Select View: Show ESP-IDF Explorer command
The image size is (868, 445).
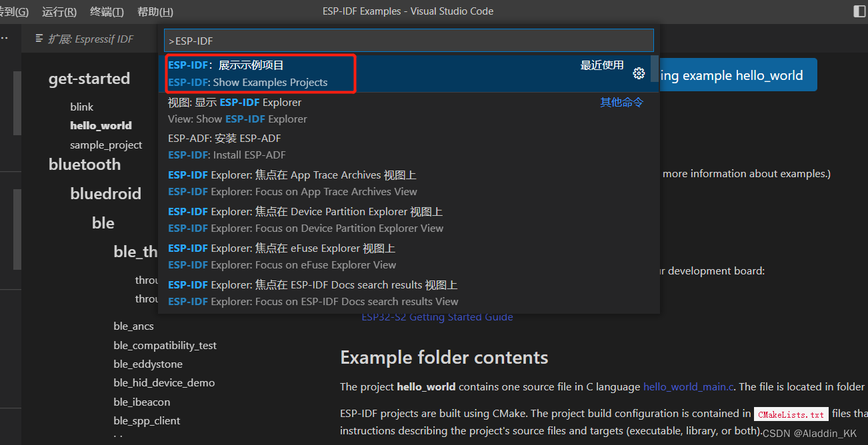[405, 111]
